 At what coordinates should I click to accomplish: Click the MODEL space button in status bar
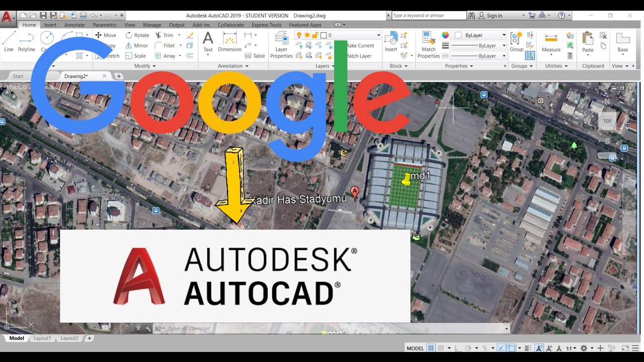point(415,348)
